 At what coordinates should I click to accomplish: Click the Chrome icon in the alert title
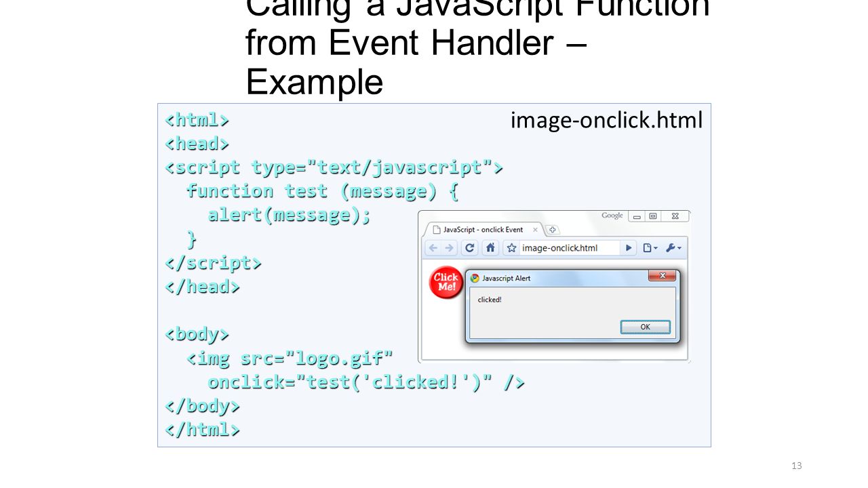pyautogui.click(x=475, y=278)
